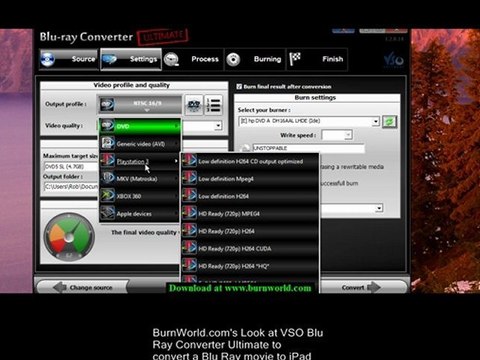480x360 pixels.
Task: Choose HD Ready (720p) H264 "HQ" preset
Action: (250, 266)
